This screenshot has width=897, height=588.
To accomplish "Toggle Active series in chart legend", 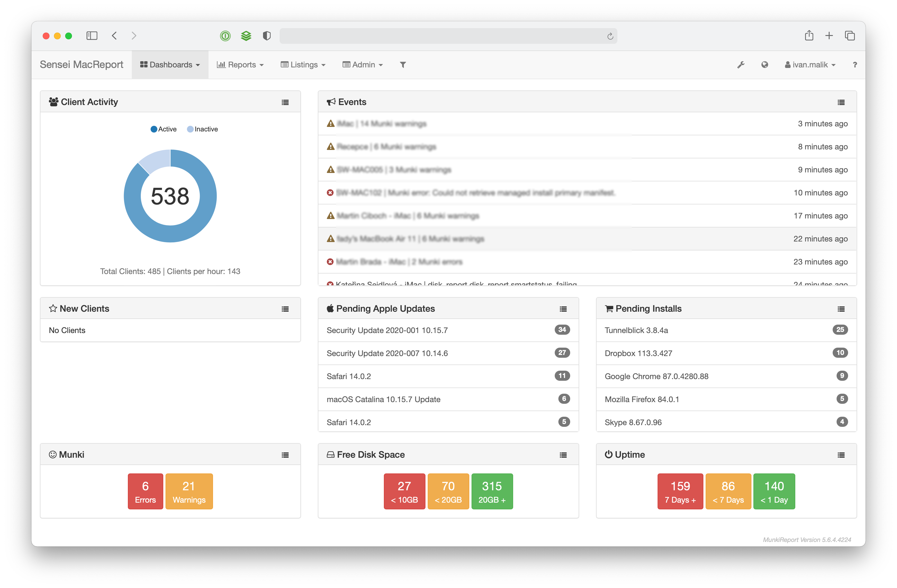I will pyautogui.click(x=164, y=129).
